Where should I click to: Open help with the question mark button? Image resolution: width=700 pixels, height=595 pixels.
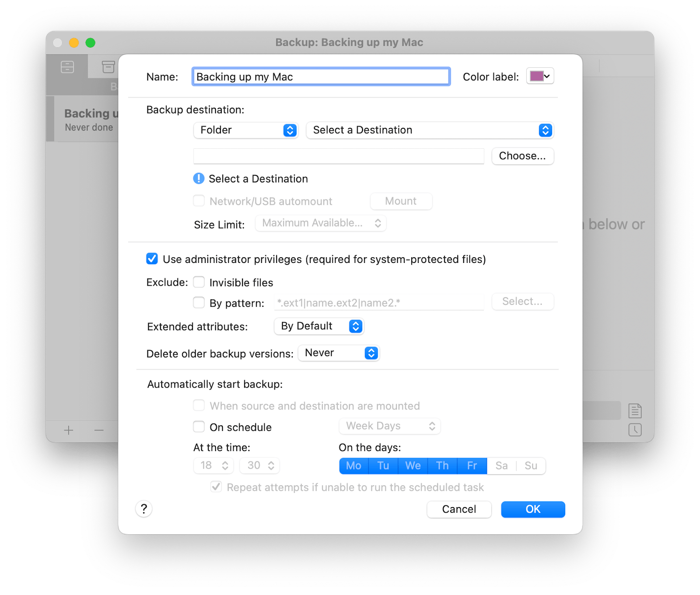[144, 509]
